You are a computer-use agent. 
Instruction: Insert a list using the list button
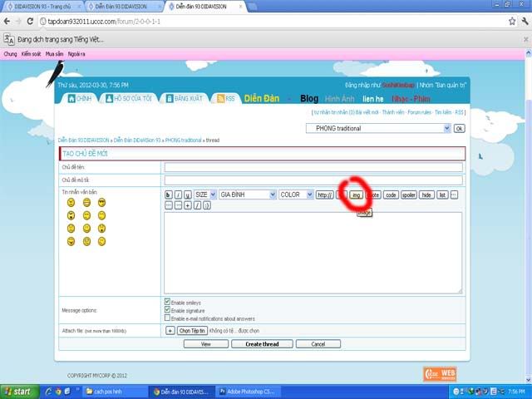pos(442,195)
